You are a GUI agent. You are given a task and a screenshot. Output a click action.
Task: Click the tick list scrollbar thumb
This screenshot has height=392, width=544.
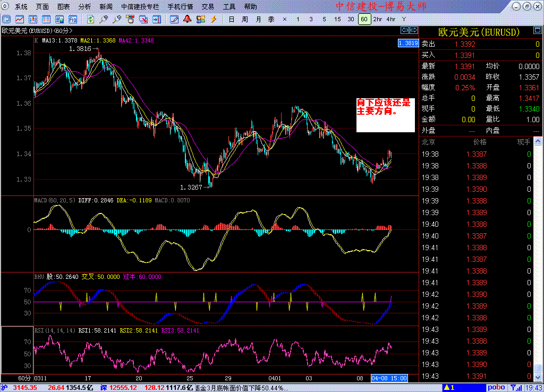tap(538, 368)
